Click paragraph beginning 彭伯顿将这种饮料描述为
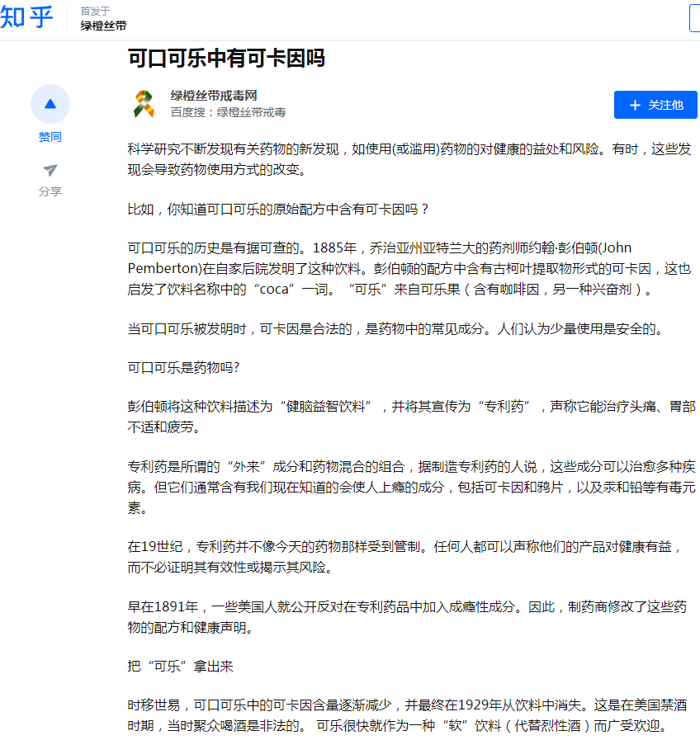The height and width of the screenshot is (740, 700). (411, 417)
